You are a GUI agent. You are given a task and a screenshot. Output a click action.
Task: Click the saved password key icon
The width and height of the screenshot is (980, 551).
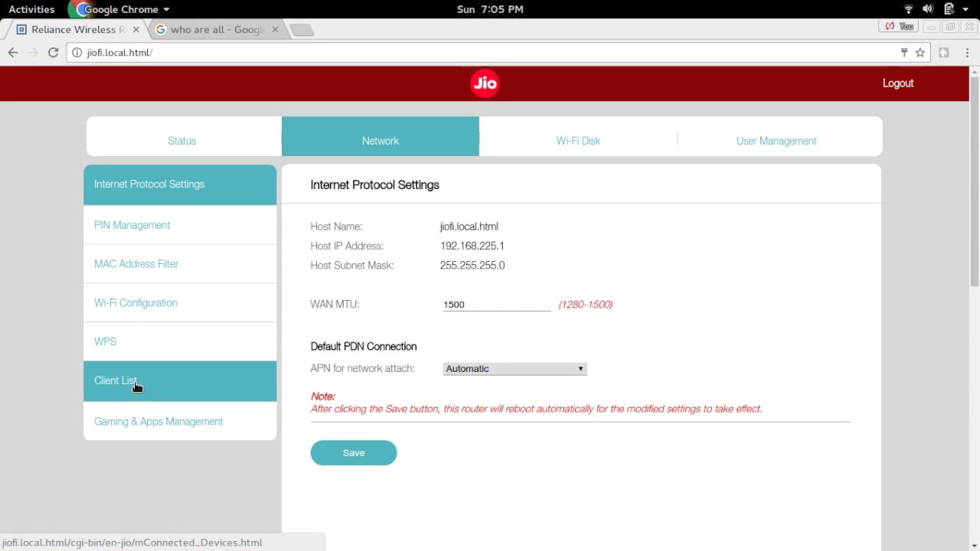point(903,53)
